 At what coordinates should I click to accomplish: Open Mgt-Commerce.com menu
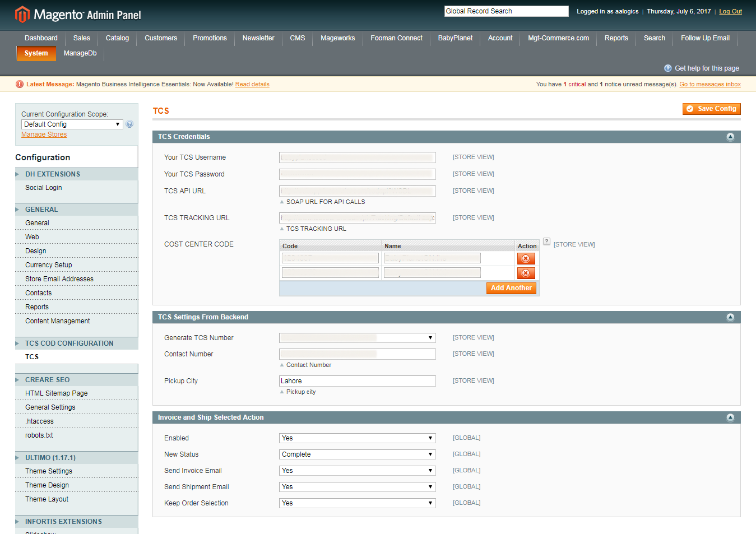coord(558,38)
